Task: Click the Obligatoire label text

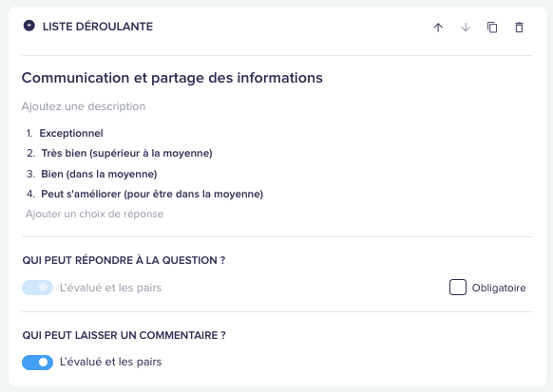Action: [499, 288]
